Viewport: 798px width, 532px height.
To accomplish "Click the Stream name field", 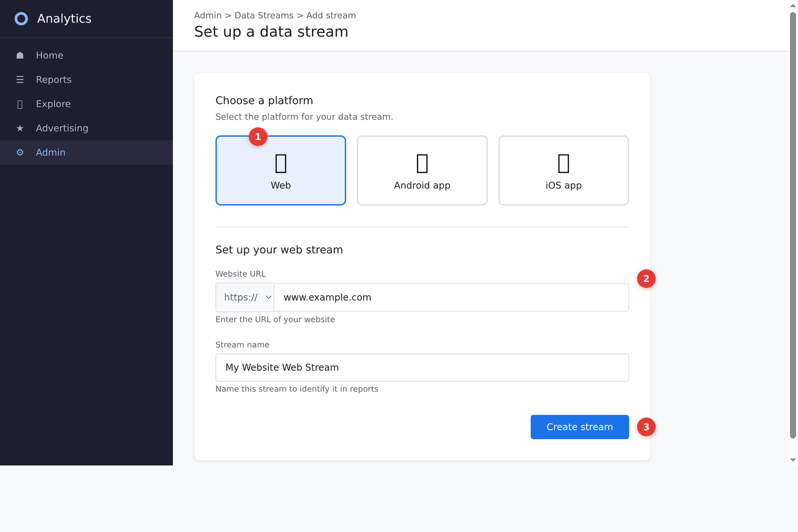I will tap(422, 367).
